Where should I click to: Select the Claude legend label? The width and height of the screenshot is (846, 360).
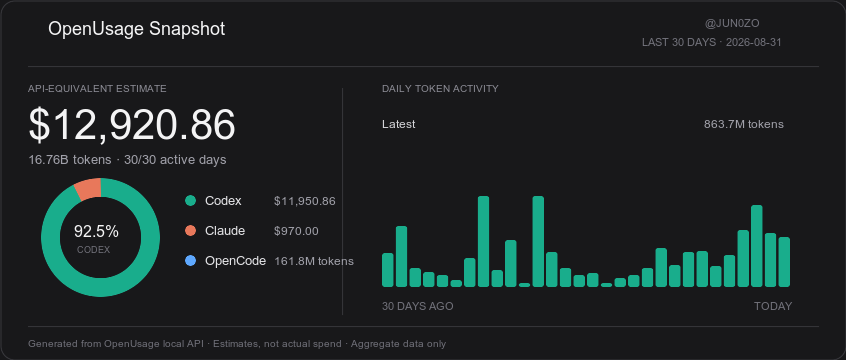coord(225,231)
